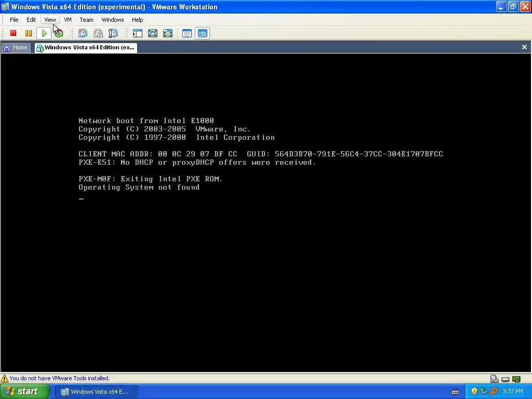Close the current VM tab with X
532x399 pixels.
tap(524, 47)
